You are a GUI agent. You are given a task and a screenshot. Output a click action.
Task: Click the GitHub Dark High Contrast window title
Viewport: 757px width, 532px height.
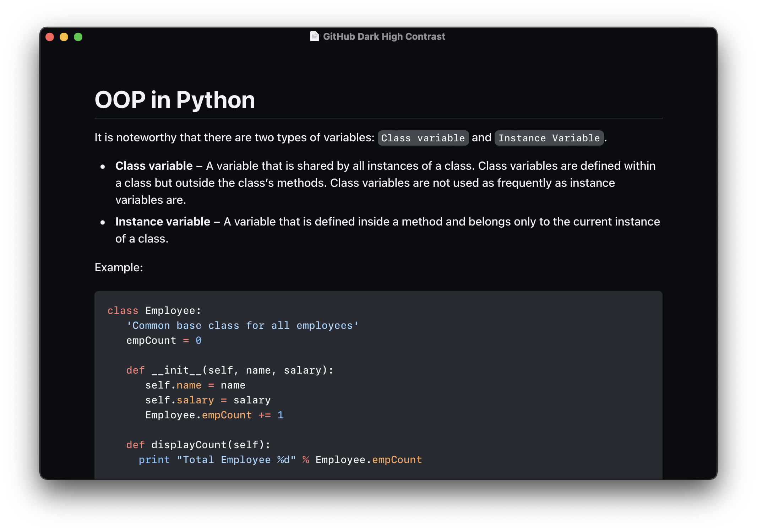tap(383, 37)
